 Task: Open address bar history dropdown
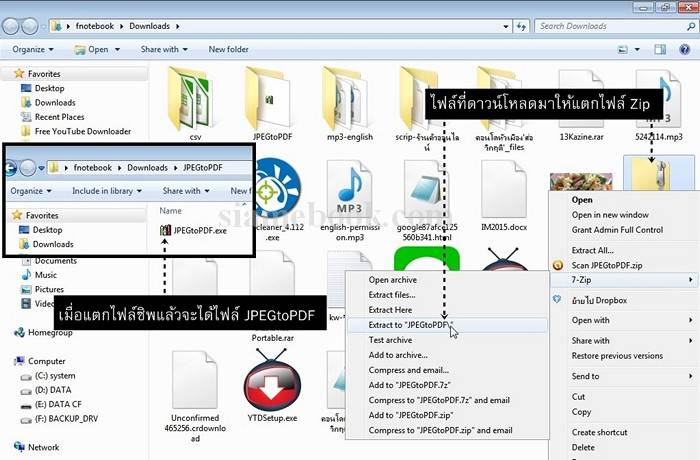click(506, 26)
